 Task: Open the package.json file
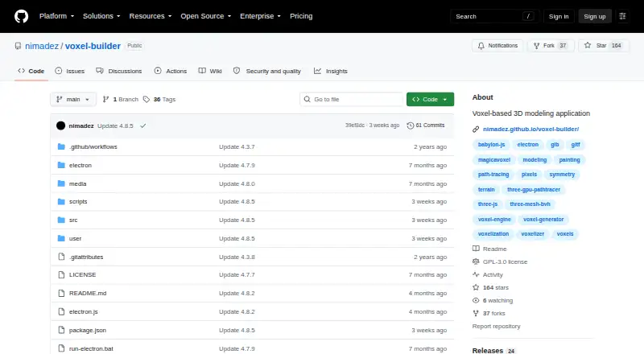[x=88, y=330]
